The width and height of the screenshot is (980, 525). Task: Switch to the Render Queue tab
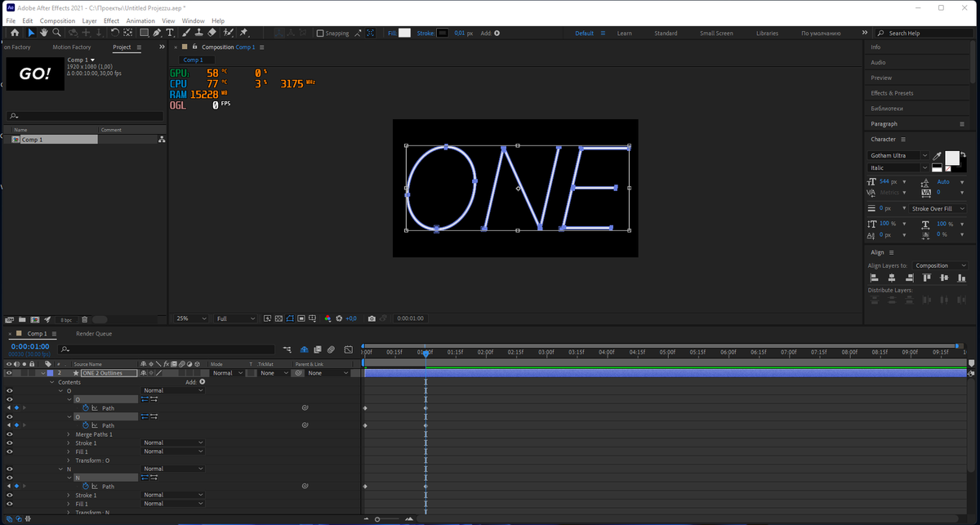94,334
